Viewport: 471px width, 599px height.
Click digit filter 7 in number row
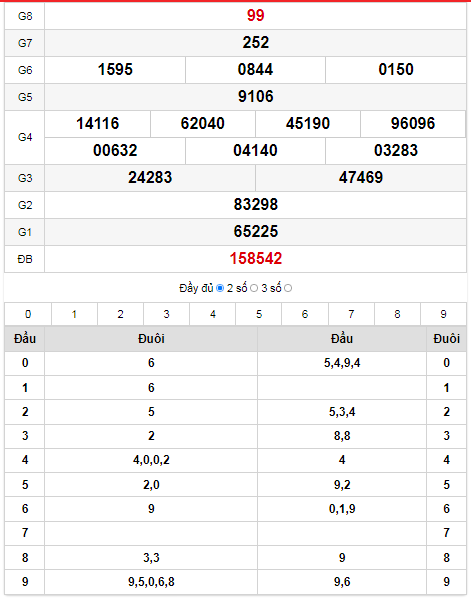351,314
